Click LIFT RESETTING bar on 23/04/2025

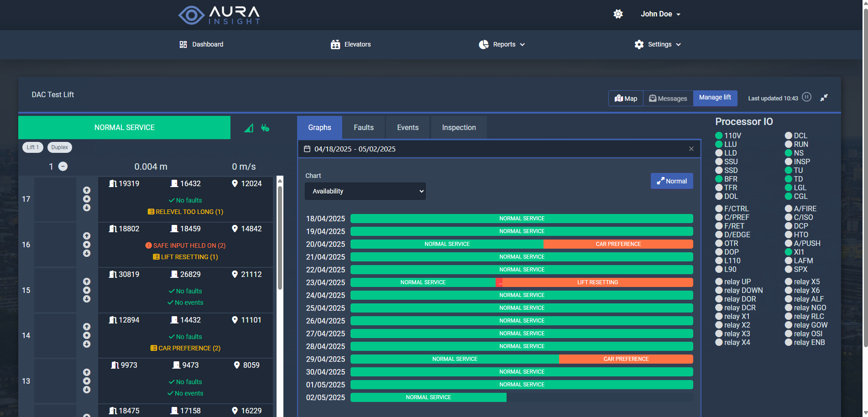[598, 282]
